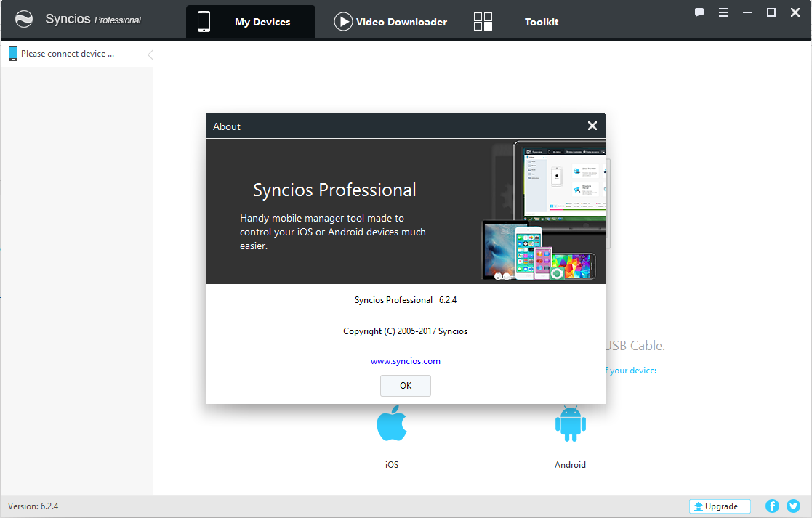Switch to the Video Downloader tab
Image resolution: width=812 pixels, height=518 pixels.
coord(390,22)
